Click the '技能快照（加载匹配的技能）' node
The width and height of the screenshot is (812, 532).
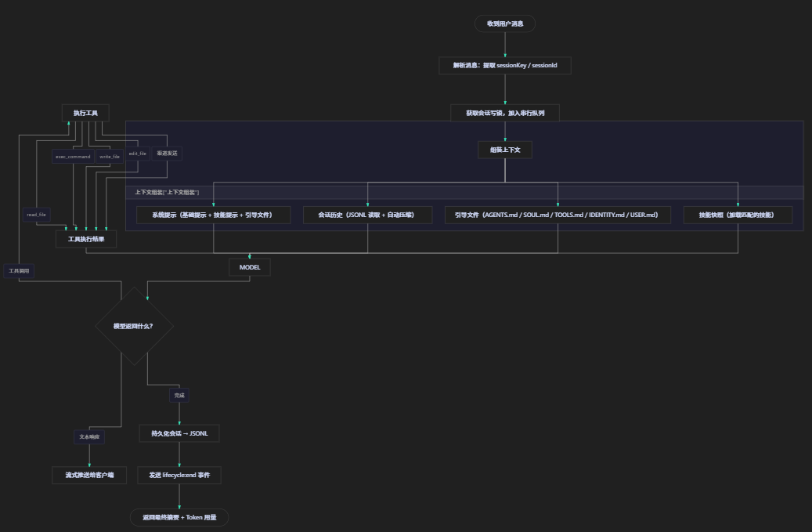click(x=738, y=215)
